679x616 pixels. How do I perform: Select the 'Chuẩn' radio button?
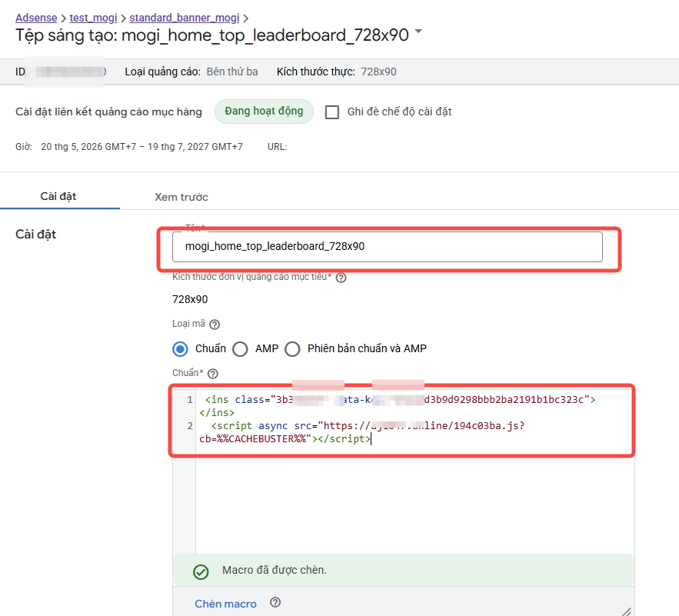(180, 348)
